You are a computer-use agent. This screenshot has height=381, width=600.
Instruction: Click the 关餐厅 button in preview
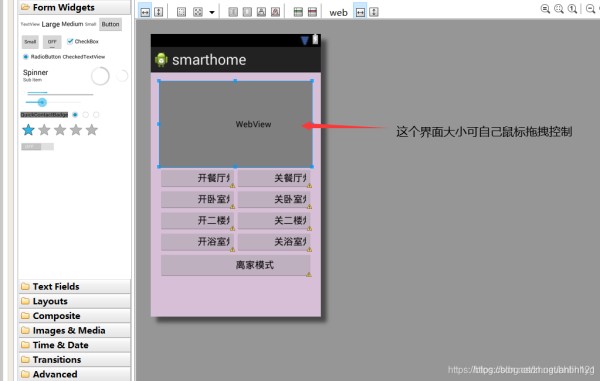[274, 178]
